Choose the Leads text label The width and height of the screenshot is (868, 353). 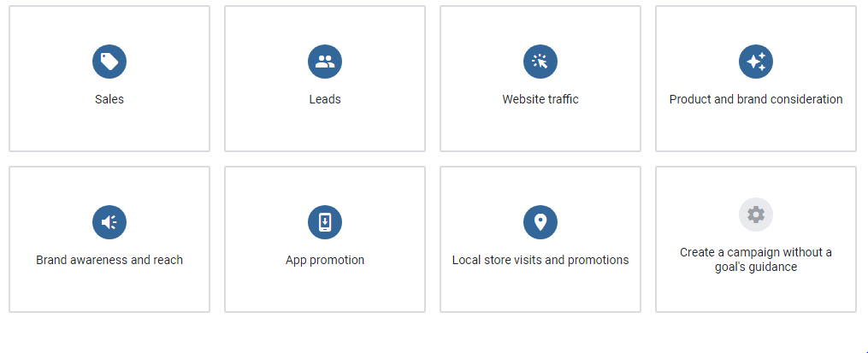325,99
